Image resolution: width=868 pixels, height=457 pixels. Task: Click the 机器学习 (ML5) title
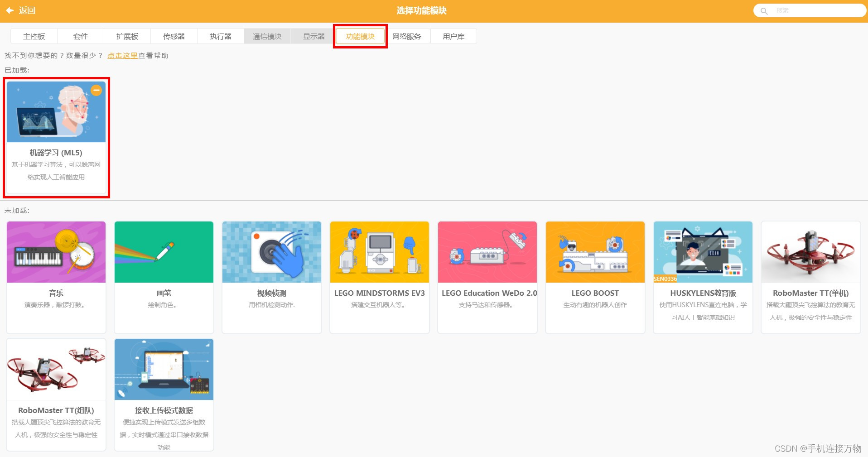(56, 153)
